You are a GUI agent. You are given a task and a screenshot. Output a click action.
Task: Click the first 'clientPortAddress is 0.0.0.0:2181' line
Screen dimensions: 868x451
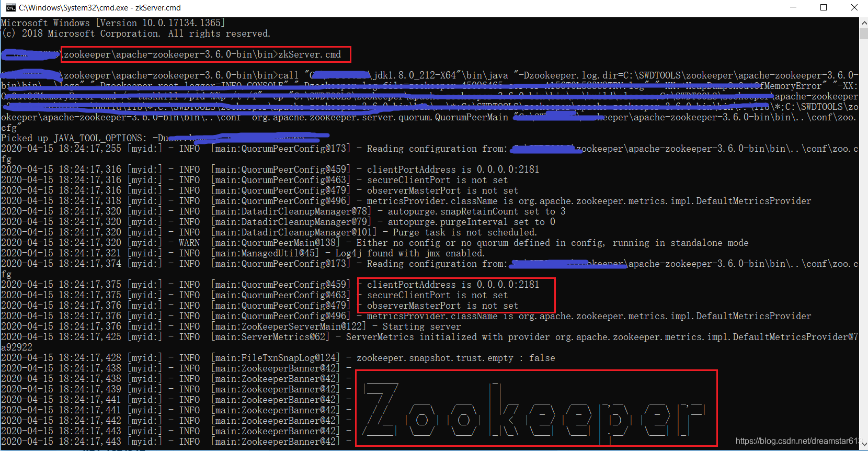pos(453,170)
